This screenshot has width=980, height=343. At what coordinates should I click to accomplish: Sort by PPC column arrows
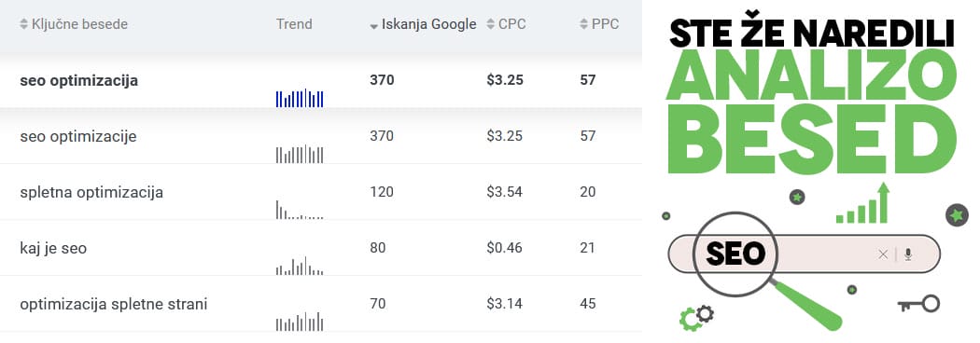[x=583, y=24]
